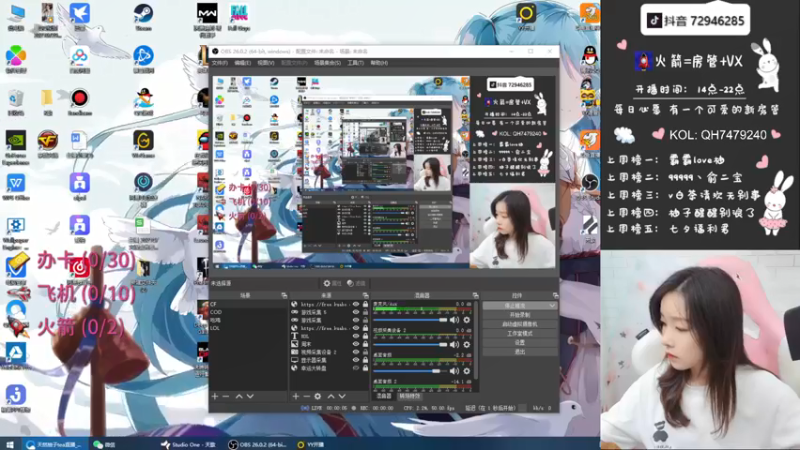Open Recycle Bin desktop icon
This screenshot has height=450, width=800.
pyautogui.click(x=16, y=102)
